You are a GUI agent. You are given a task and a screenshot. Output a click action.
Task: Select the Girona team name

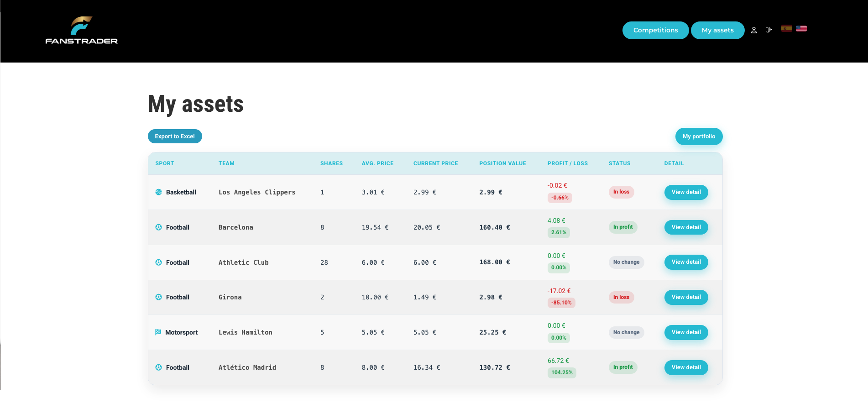pos(230,297)
